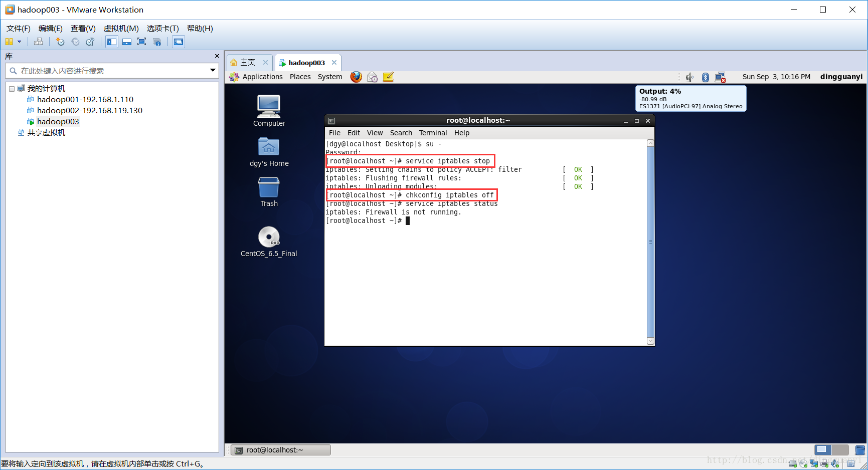The height and width of the screenshot is (470, 868).
Task: Open the terminal Help menu
Action: (462, 133)
